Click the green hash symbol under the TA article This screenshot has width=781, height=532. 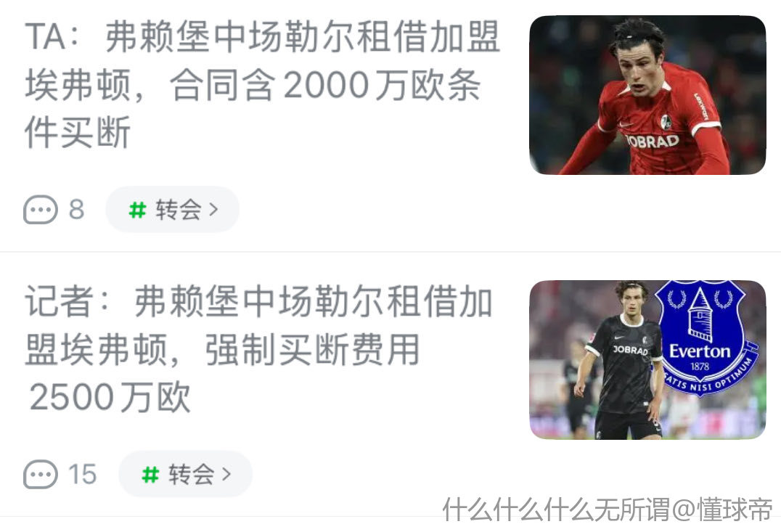(137, 210)
